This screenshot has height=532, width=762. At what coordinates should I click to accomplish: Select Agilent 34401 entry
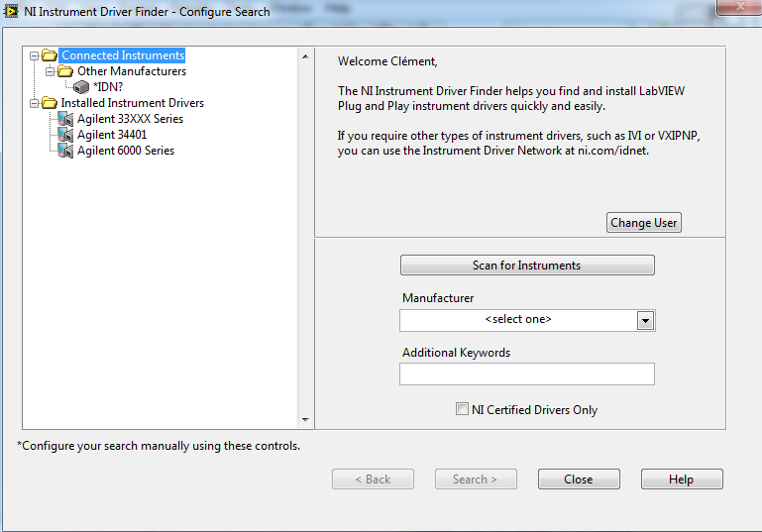112,135
